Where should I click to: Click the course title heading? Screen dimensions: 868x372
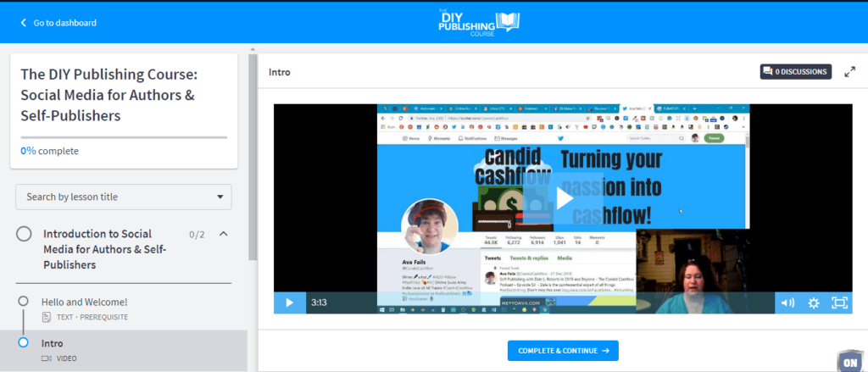coord(109,95)
